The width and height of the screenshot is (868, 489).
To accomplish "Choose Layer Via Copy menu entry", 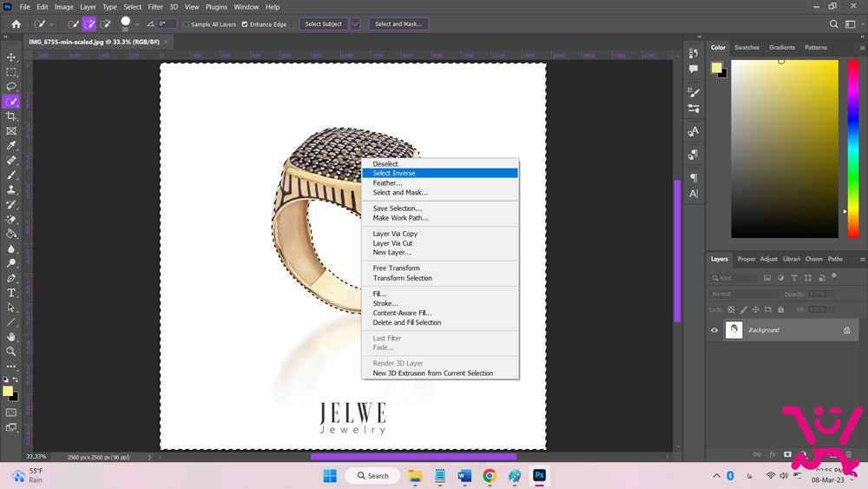I will click(439, 234).
